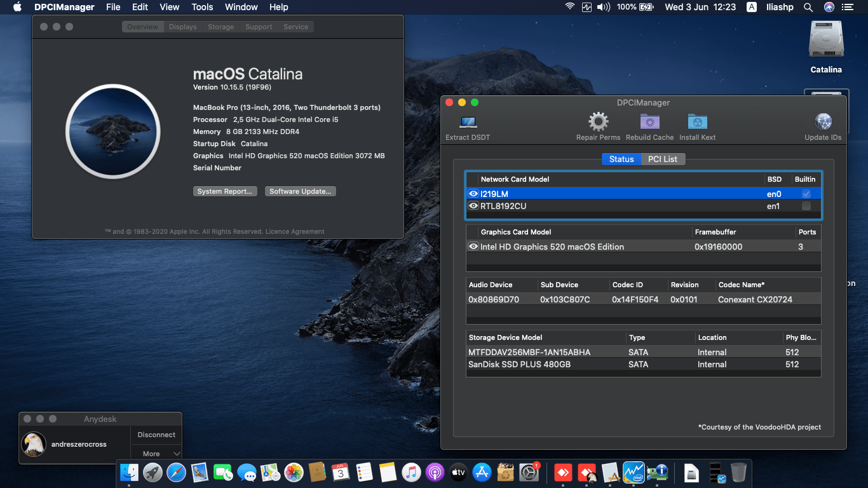The image size is (868, 488).
Task: Toggle the eye icon next to RTL8192CU
Action: click(x=473, y=206)
